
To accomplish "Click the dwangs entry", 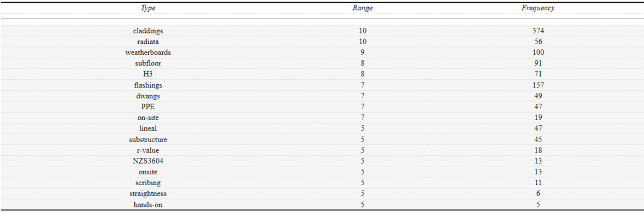I will coord(148,96).
